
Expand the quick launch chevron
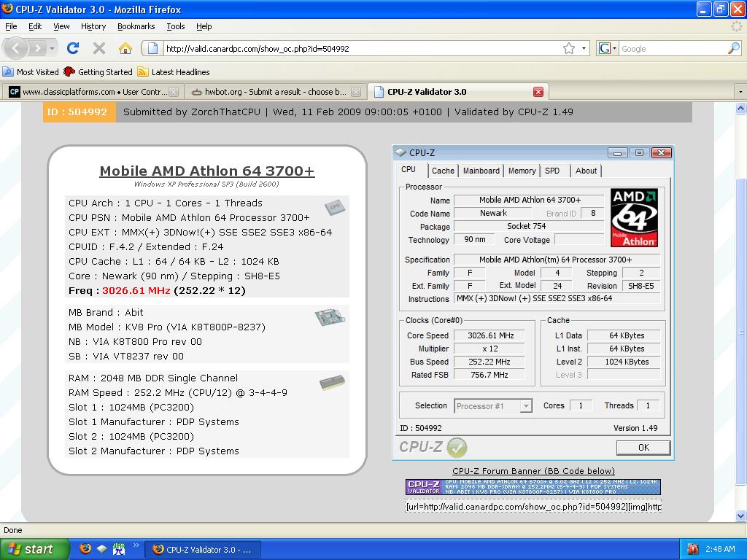[x=136, y=545]
